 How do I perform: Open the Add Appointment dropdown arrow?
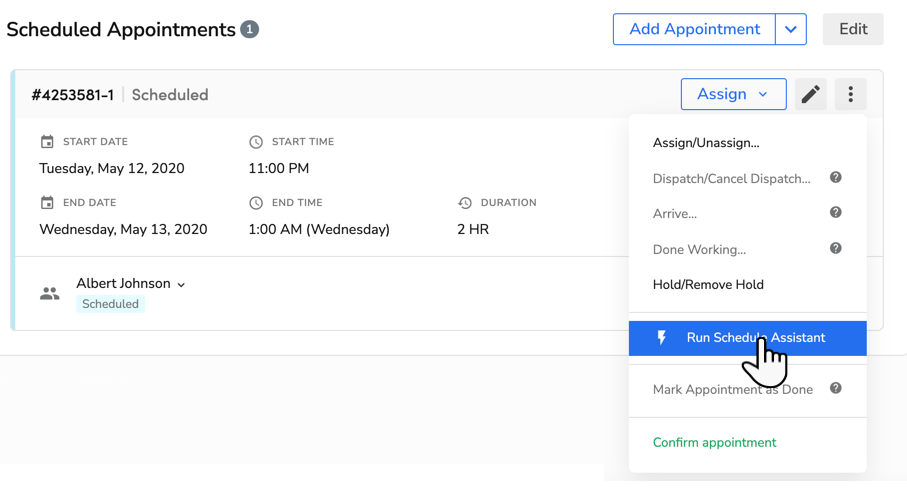point(791,29)
